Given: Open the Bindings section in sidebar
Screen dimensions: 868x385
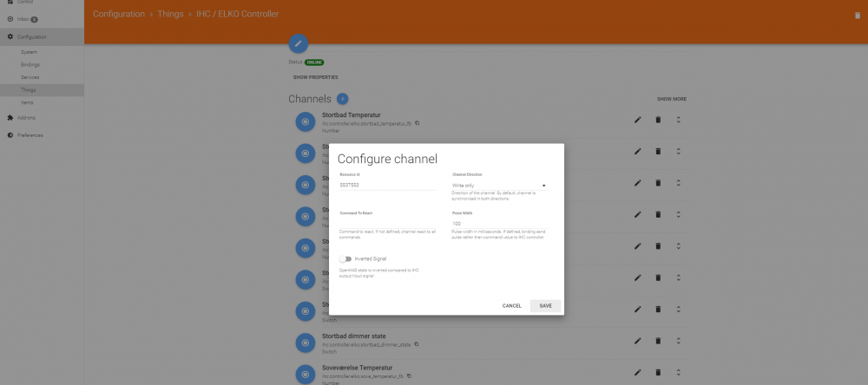Looking at the screenshot, I should click(x=30, y=65).
